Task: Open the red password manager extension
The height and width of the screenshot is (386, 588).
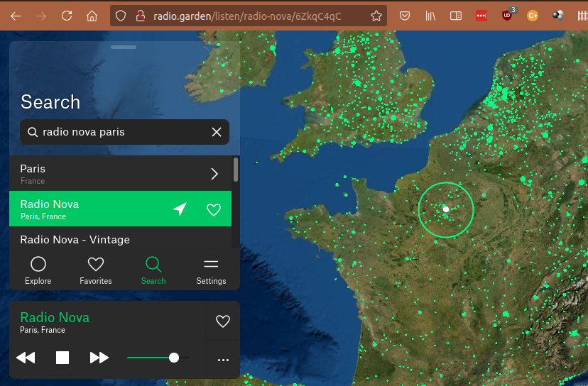Action: 481,16
